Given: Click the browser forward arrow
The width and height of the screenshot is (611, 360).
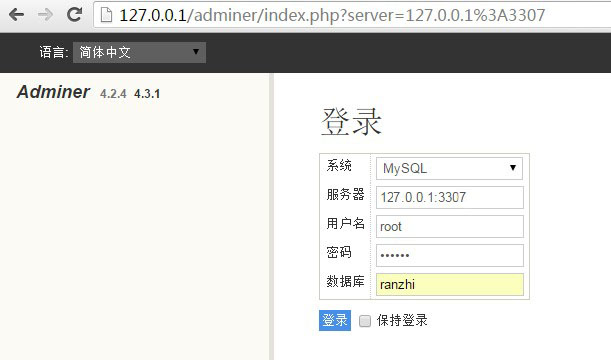Looking at the screenshot, I should [45, 15].
